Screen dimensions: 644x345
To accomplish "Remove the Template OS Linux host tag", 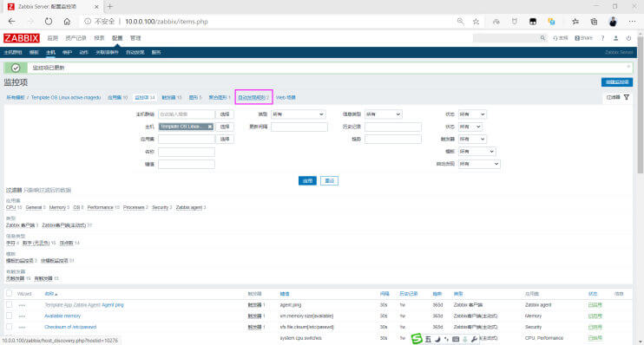I will (210, 127).
